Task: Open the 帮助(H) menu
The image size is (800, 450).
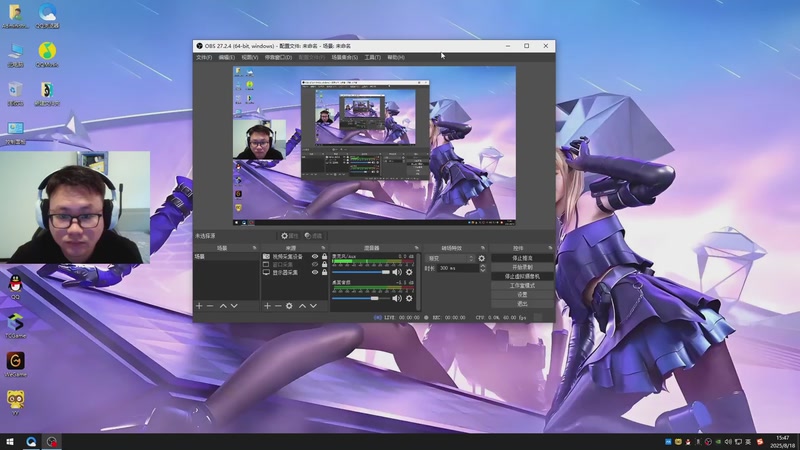Action: (x=396, y=58)
